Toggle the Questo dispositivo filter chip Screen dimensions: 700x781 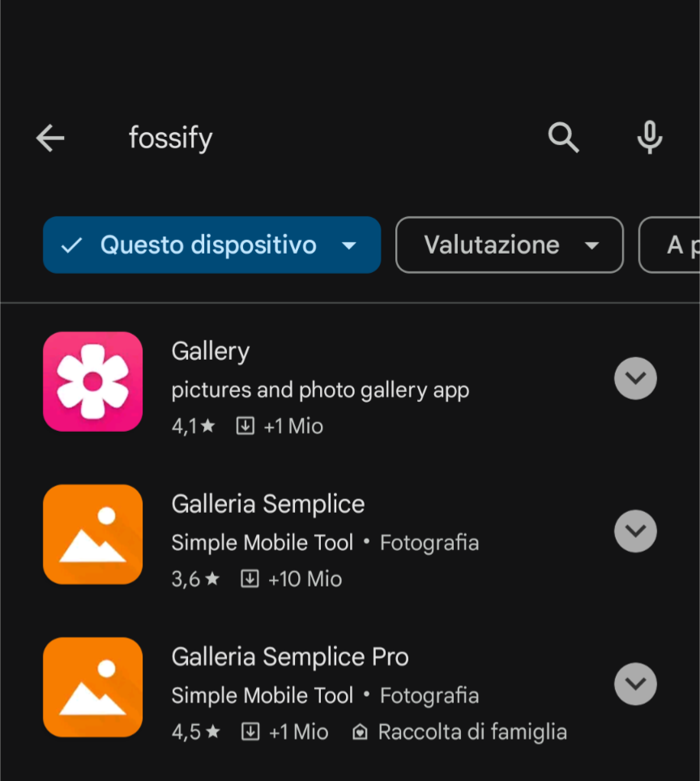pos(211,245)
